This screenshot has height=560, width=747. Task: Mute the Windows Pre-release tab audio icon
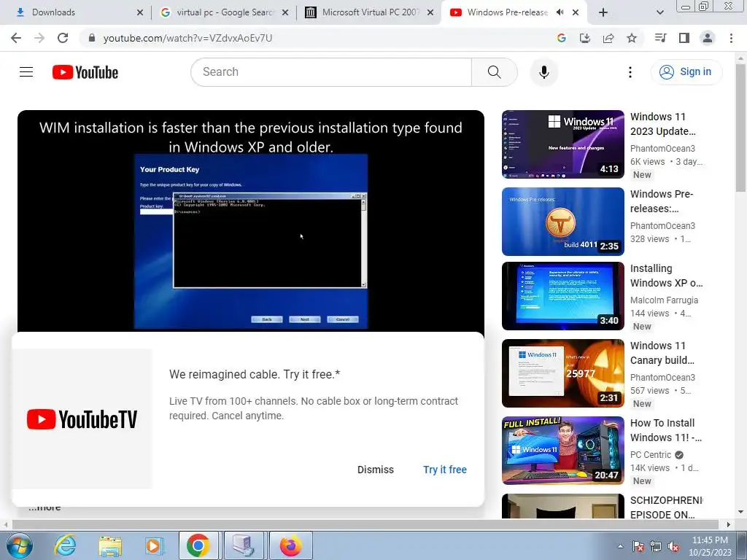(x=560, y=12)
